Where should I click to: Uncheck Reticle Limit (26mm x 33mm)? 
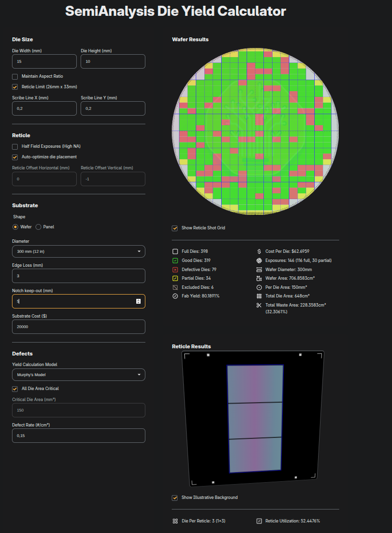pyautogui.click(x=15, y=87)
